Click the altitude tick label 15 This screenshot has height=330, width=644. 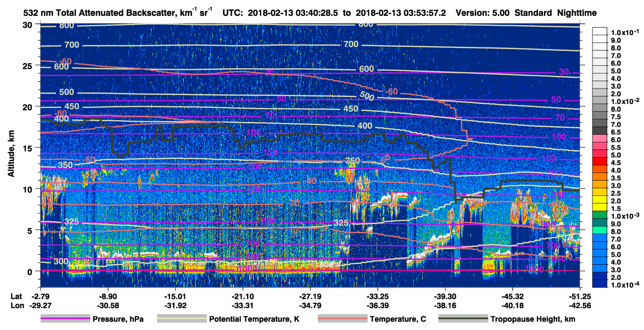(x=27, y=148)
